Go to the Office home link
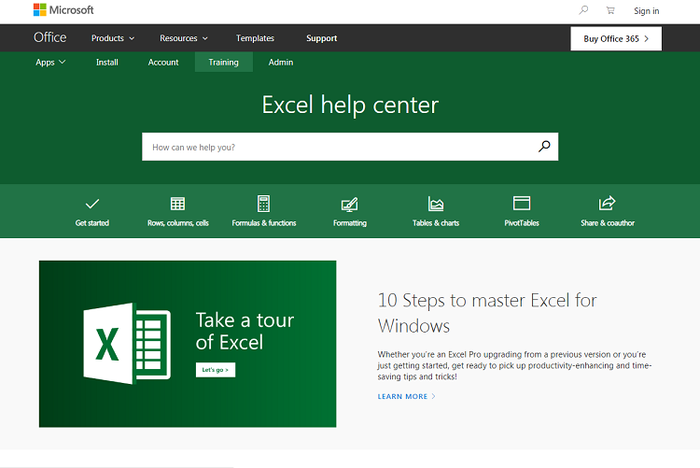The width and height of the screenshot is (700, 468). [x=50, y=38]
